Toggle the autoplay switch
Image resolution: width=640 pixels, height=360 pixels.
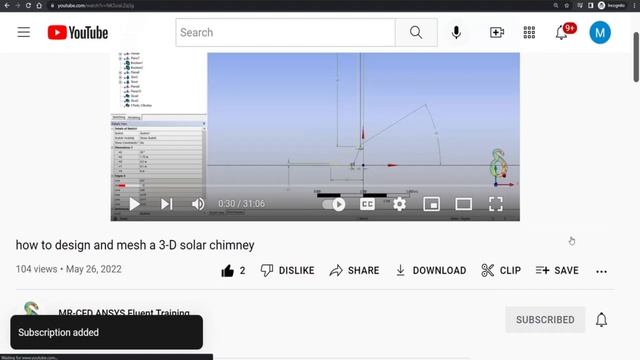333,204
